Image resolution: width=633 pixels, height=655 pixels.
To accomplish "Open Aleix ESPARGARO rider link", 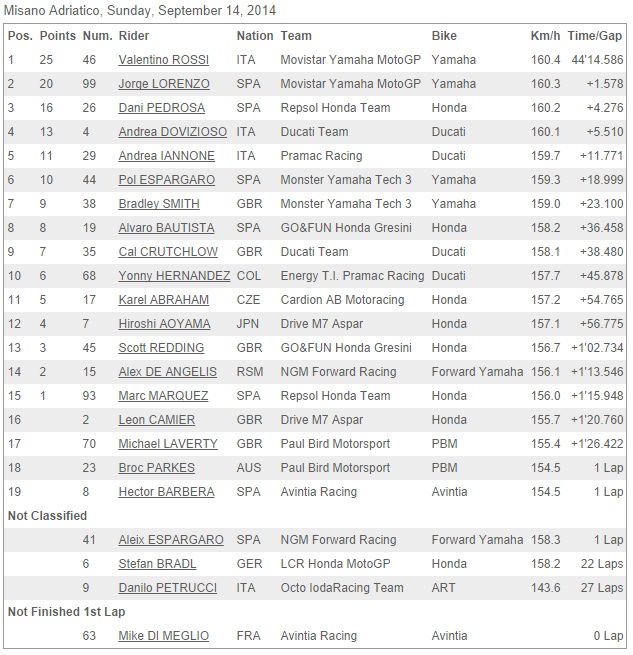I will (171, 540).
